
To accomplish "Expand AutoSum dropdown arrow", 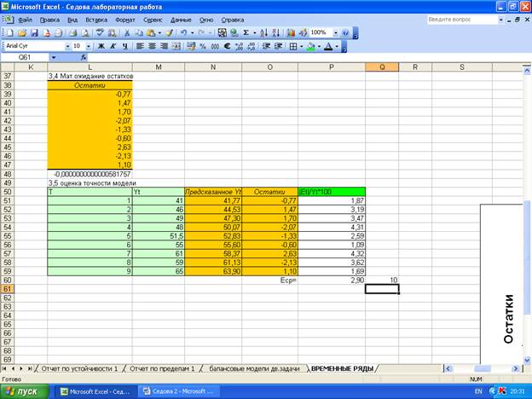I will (254, 32).
